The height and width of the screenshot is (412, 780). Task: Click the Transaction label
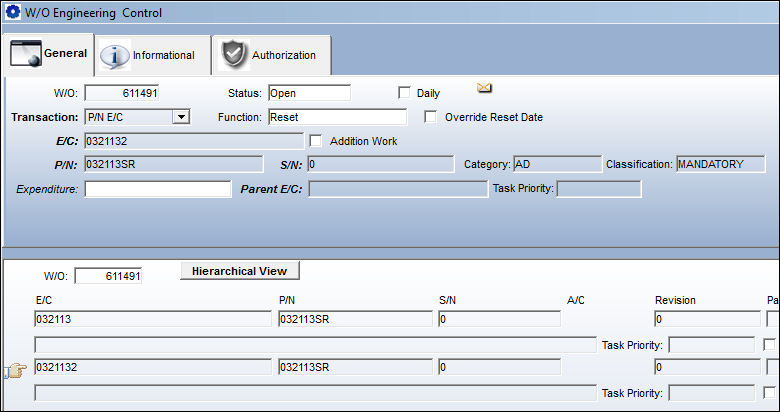(x=45, y=117)
